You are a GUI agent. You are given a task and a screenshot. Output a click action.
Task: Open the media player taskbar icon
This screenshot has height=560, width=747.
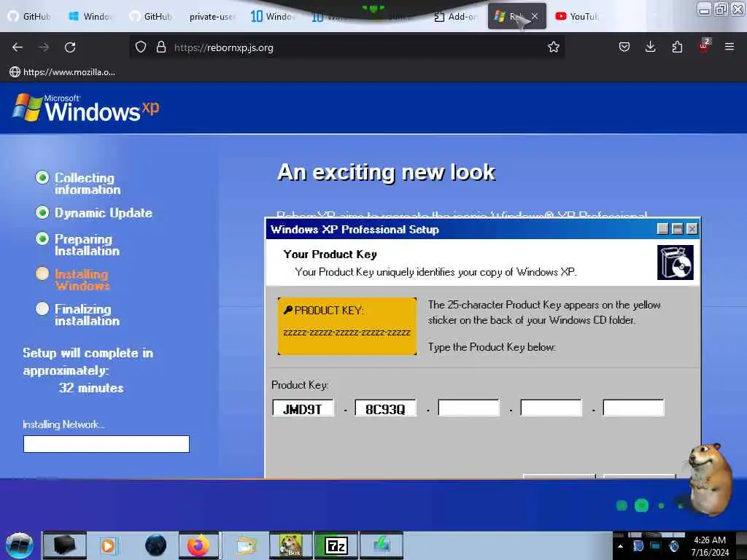tap(109, 545)
